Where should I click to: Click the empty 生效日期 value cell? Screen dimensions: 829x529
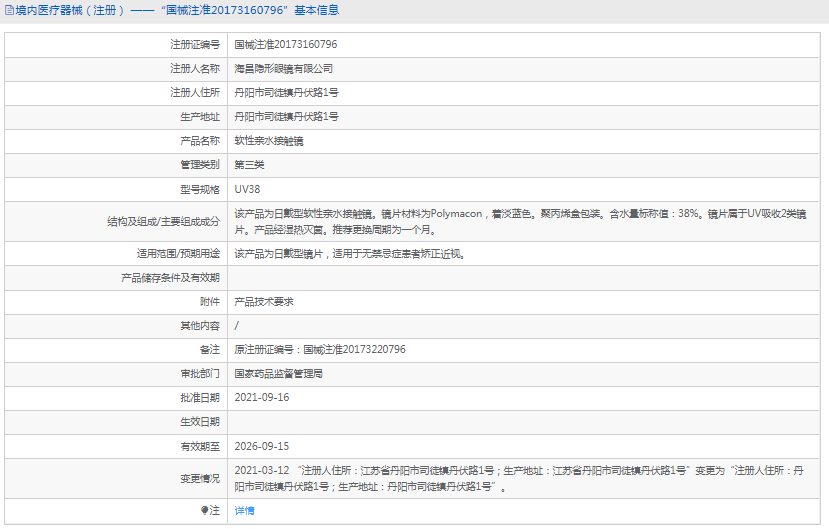click(x=520, y=422)
